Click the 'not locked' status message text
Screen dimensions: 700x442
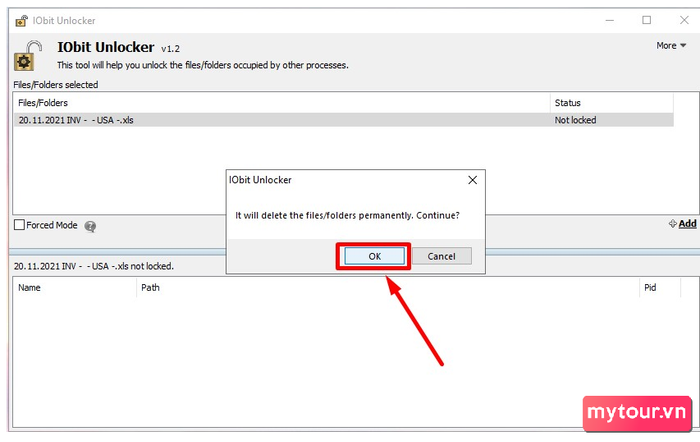point(94,266)
